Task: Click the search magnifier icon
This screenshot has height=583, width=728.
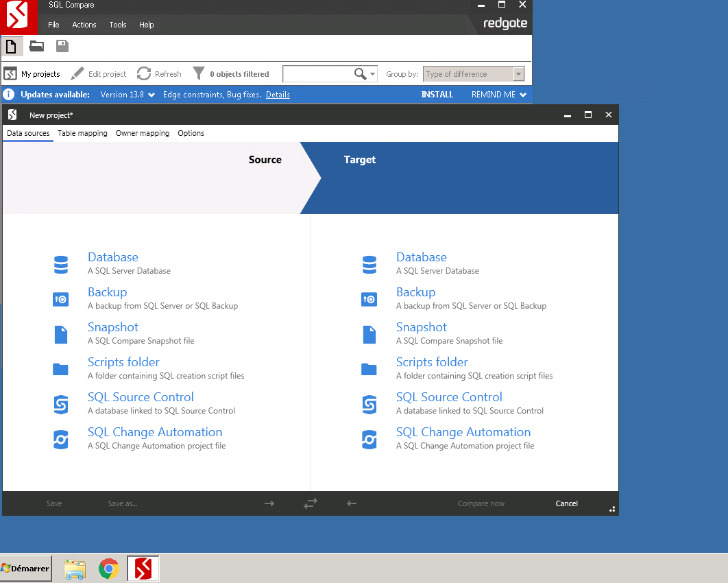Action: tap(360, 74)
